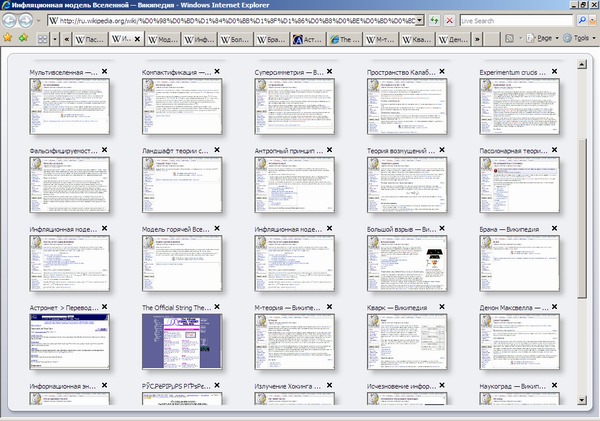Close the active tab via its X
The image size is (600, 421).
coord(137,39)
